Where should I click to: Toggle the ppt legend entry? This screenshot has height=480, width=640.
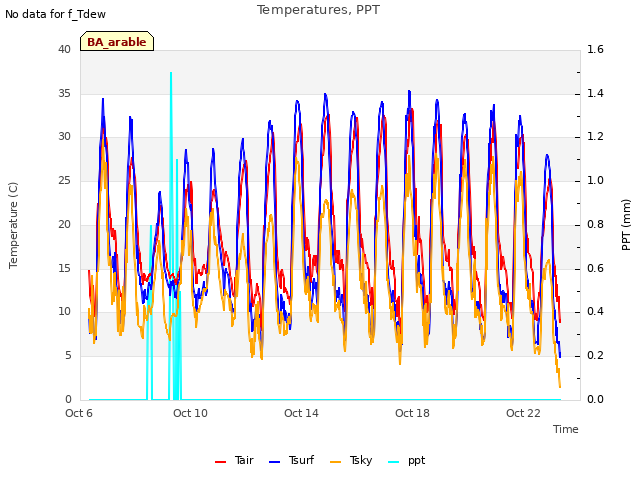(406, 460)
